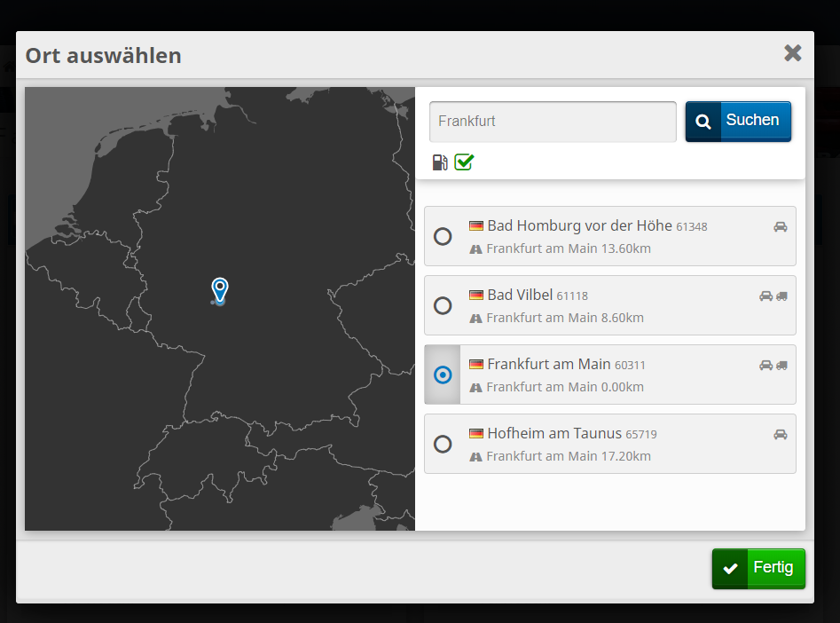Click the car icon in Bad Vilbel row

click(765, 296)
